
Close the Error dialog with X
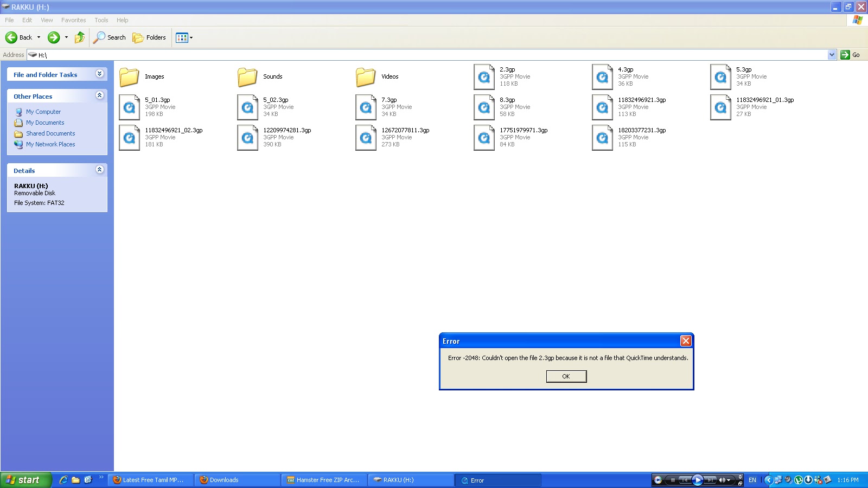pyautogui.click(x=686, y=341)
